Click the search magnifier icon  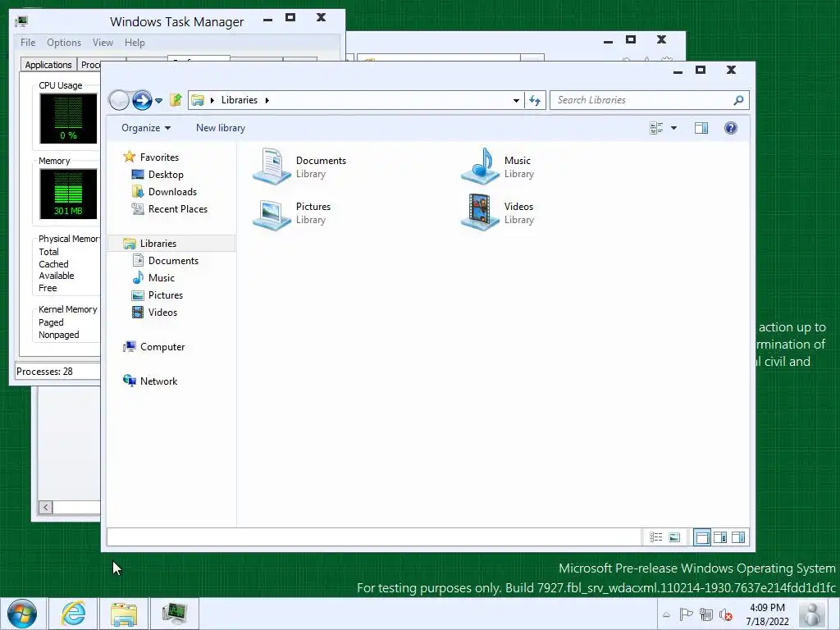(x=739, y=100)
